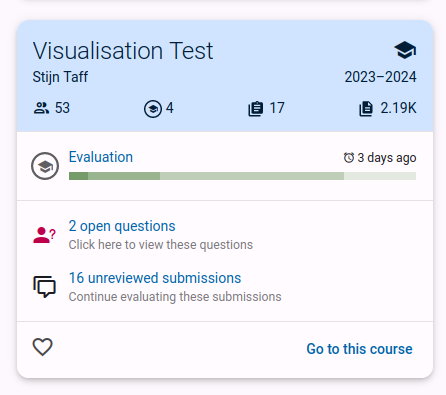The image size is (446, 395).
Task: Click the teacher name Stijn Taff
Action: (60, 77)
